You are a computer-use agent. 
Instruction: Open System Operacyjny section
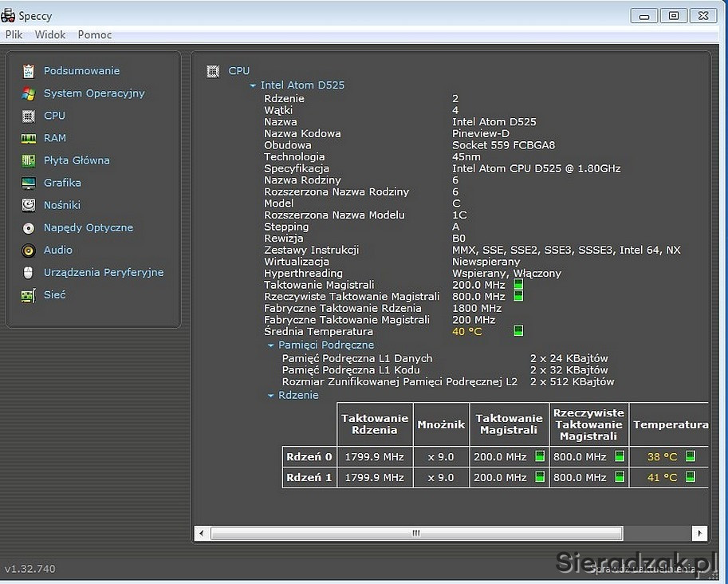(94, 93)
